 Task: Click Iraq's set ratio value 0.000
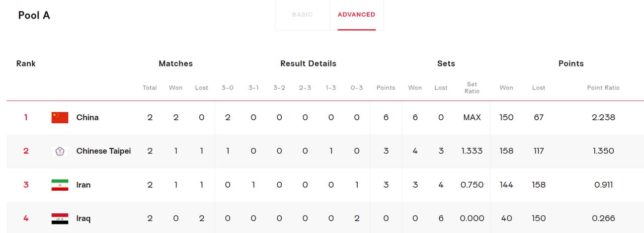[472, 218]
